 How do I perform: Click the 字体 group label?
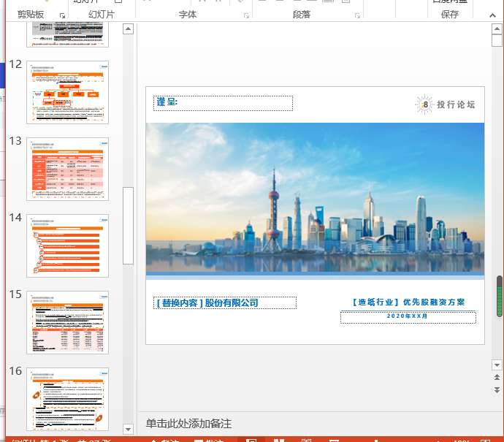pyautogui.click(x=188, y=15)
